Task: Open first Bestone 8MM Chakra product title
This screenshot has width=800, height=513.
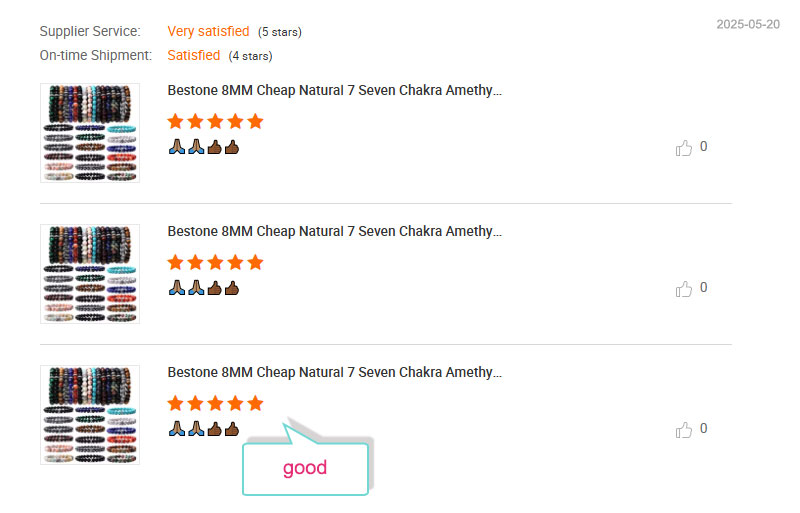Action: click(x=335, y=90)
